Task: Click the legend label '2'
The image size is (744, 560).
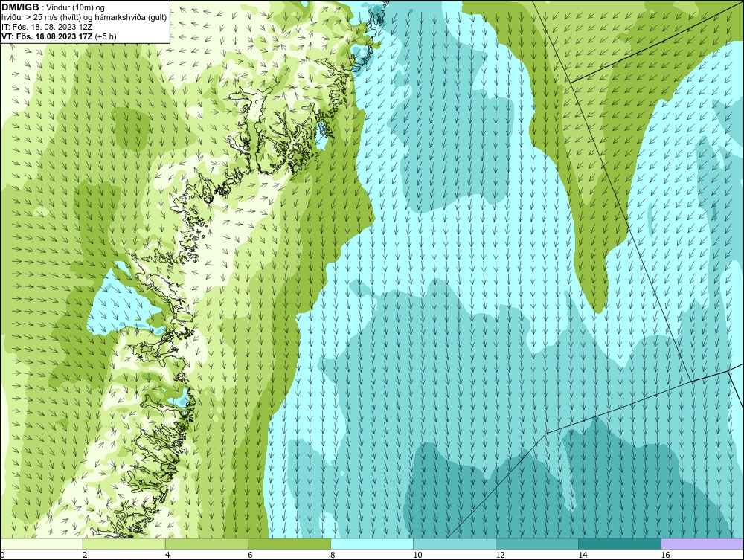Action: pos(85,555)
